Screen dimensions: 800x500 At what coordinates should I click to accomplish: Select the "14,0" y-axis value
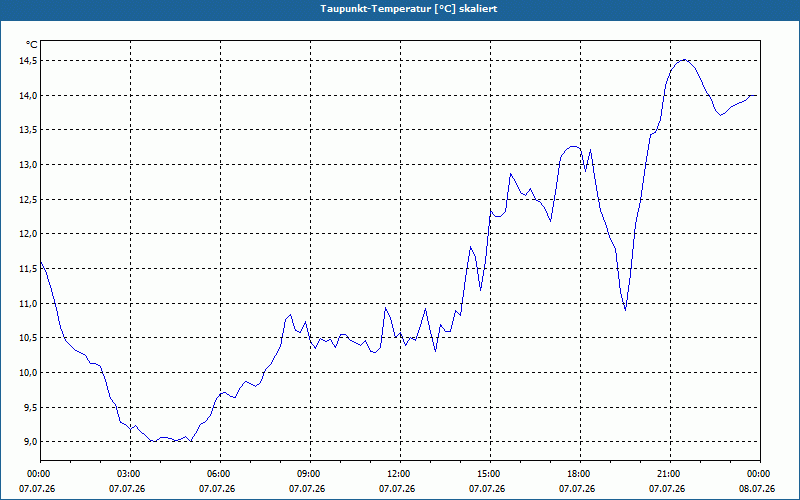pyautogui.click(x=28, y=95)
